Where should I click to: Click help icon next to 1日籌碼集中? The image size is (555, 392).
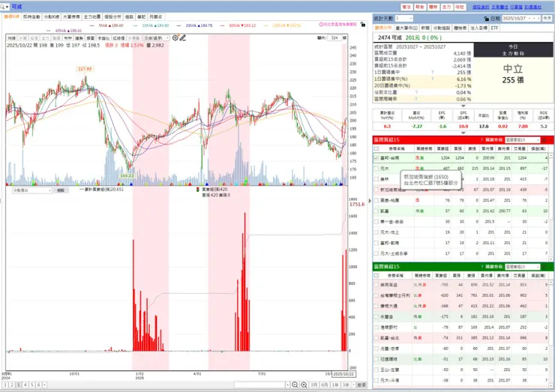pos(433,72)
